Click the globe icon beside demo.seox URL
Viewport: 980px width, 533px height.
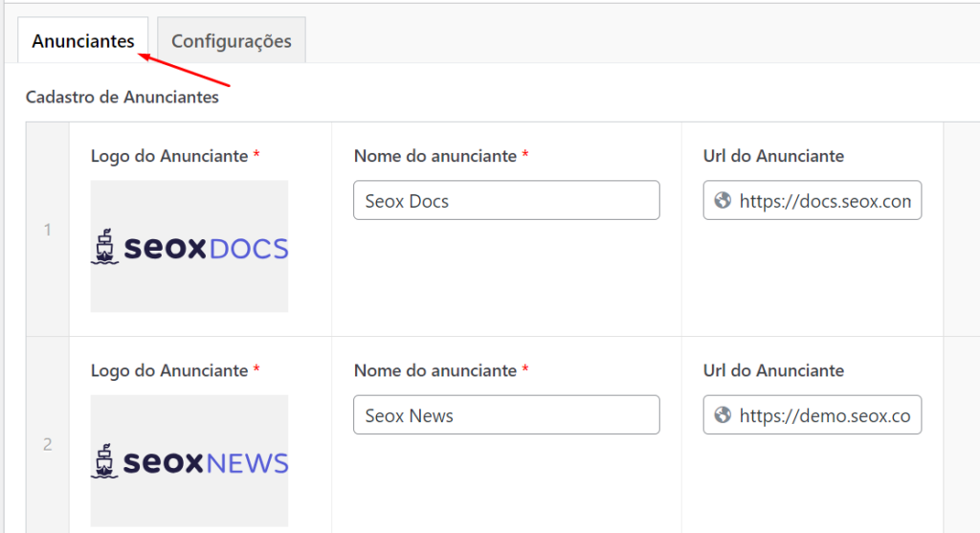point(724,414)
